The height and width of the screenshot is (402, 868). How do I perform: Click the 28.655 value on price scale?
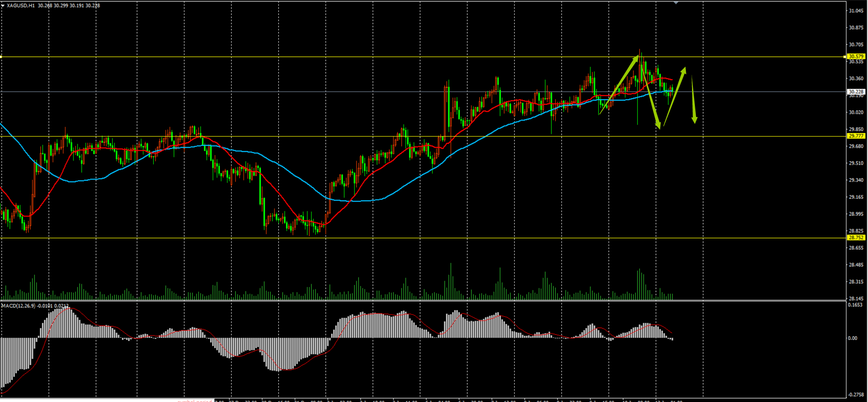tap(856, 248)
